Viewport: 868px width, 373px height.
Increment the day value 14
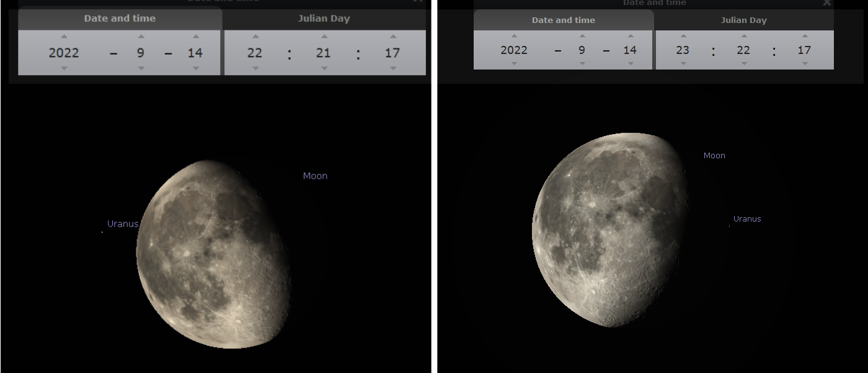coord(197,36)
